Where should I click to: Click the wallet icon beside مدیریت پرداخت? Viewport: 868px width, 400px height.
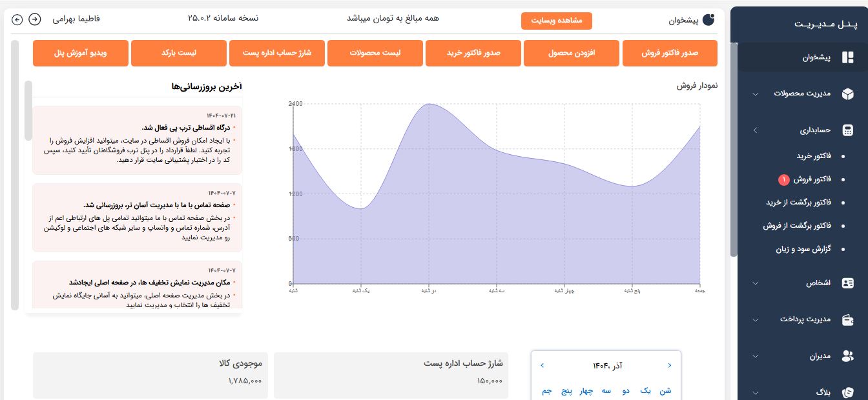pos(847,319)
